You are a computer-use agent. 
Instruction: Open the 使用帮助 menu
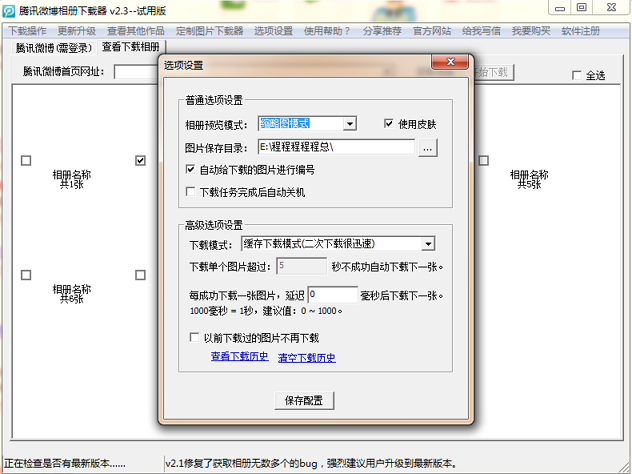pyautogui.click(x=327, y=31)
